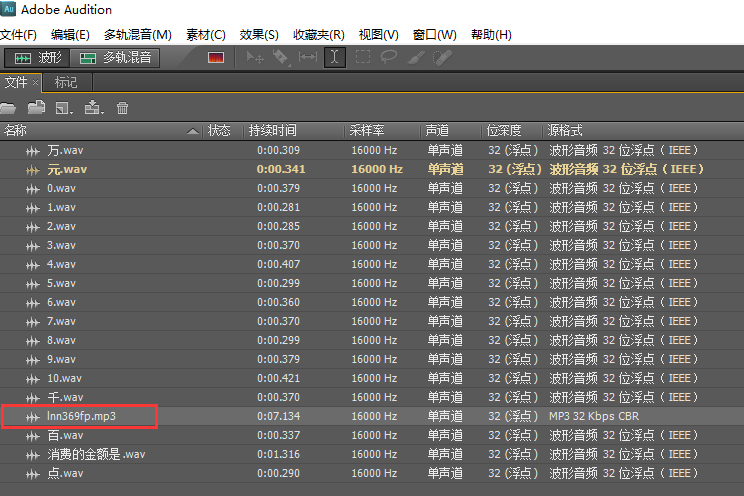Click the MP3 32 Kbps CBR format cell
Screen dimensions: 744x496
(x=594, y=416)
